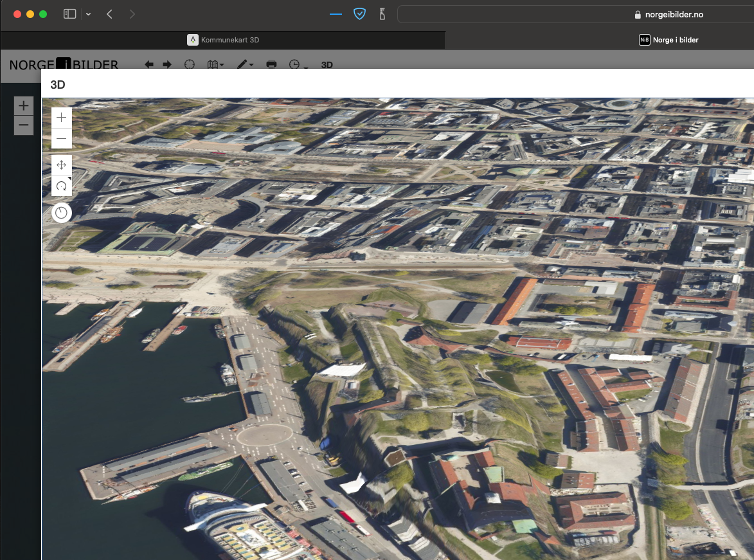
Task: Zoom in with the plus icon in 3D viewer
Action: [x=61, y=118]
